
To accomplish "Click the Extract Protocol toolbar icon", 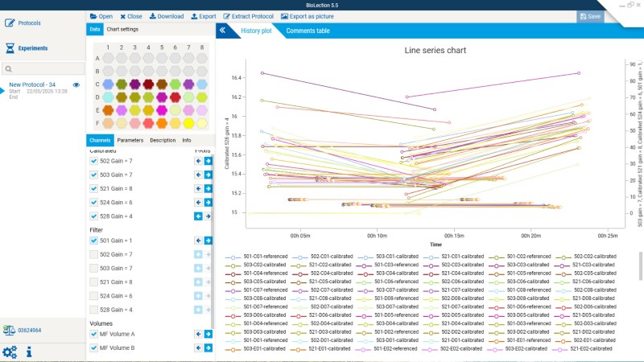I will [x=226, y=16].
